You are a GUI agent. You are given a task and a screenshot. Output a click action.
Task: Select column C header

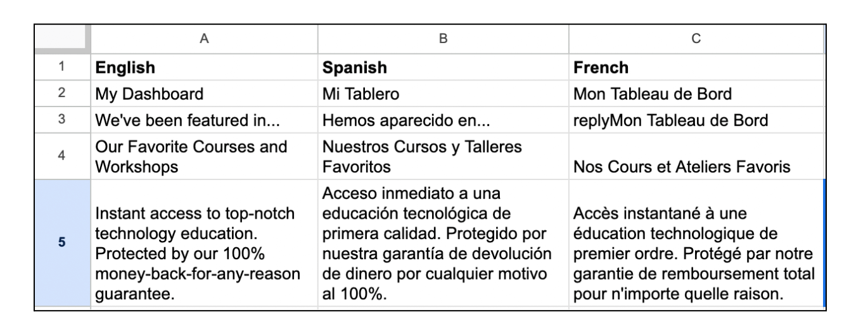pyautogui.click(x=696, y=39)
